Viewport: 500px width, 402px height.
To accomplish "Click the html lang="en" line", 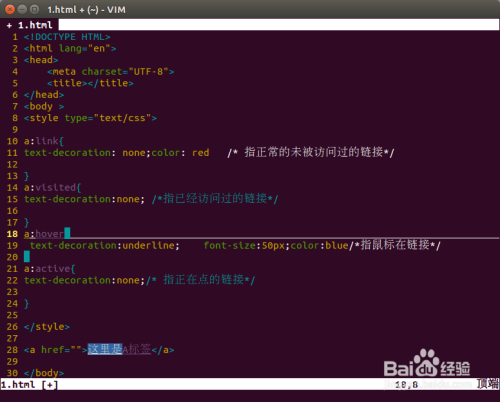I will tap(70, 48).
